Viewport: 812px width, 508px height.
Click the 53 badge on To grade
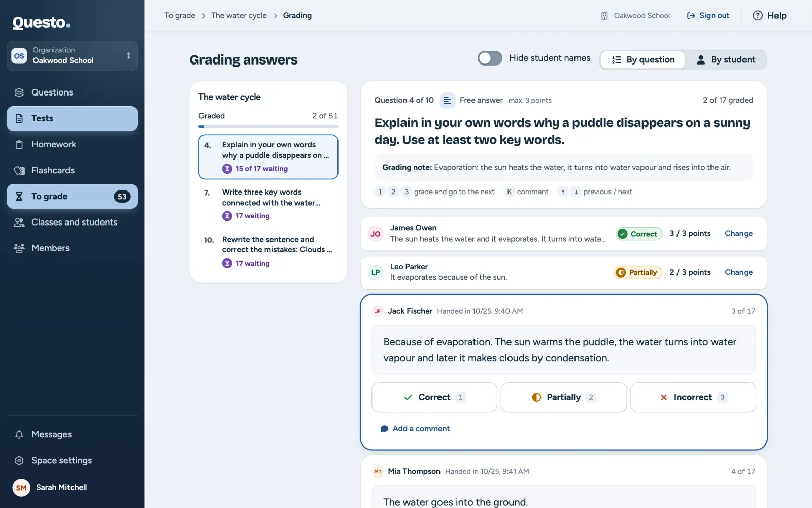point(122,197)
